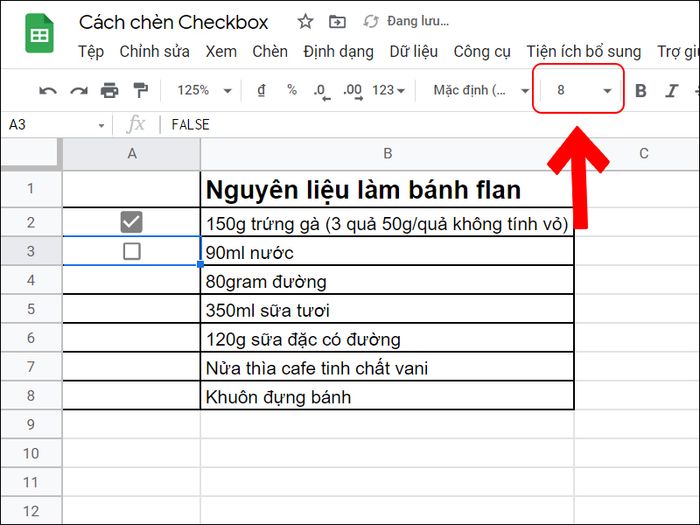Image resolution: width=700 pixels, height=525 pixels.
Task: Open the Tệp menu
Action: pyautogui.click(x=91, y=52)
